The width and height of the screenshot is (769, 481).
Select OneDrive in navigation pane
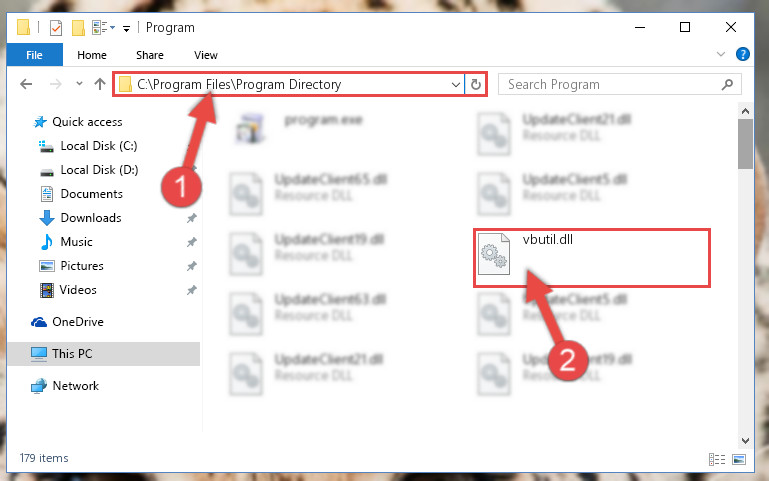[x=77, y=322]
